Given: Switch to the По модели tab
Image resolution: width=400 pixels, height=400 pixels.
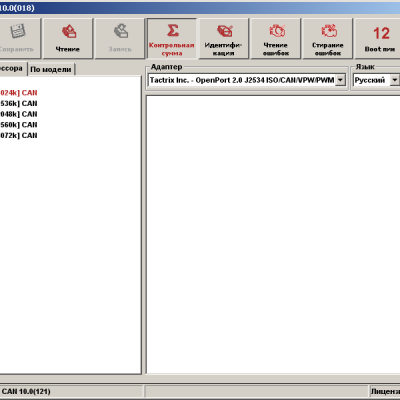Looking at the screenshot, I should pyautogui.click(x=51, y=69).
